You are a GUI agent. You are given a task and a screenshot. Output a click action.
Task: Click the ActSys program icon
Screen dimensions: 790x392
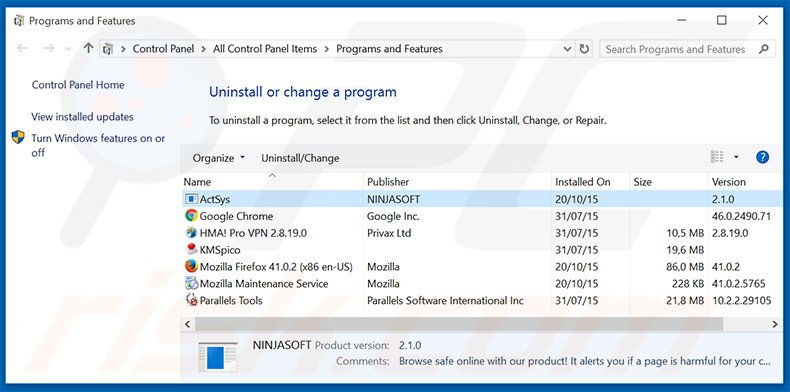click(x=191, y=199)
